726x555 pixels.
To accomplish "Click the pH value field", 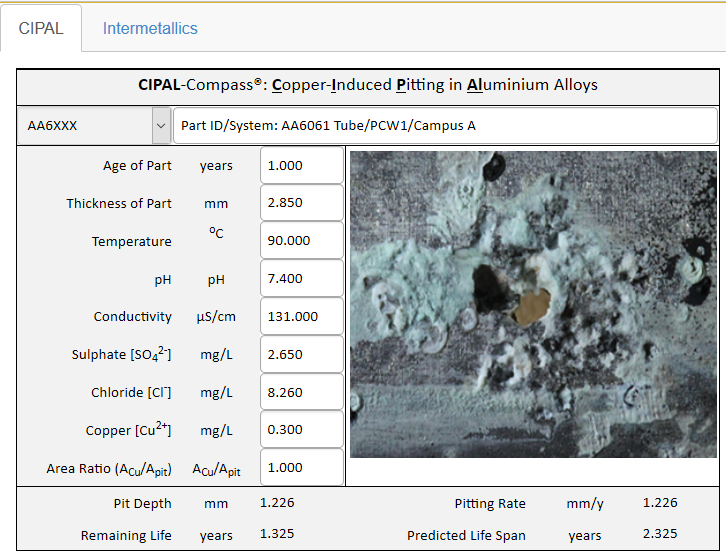I will 301,279.
